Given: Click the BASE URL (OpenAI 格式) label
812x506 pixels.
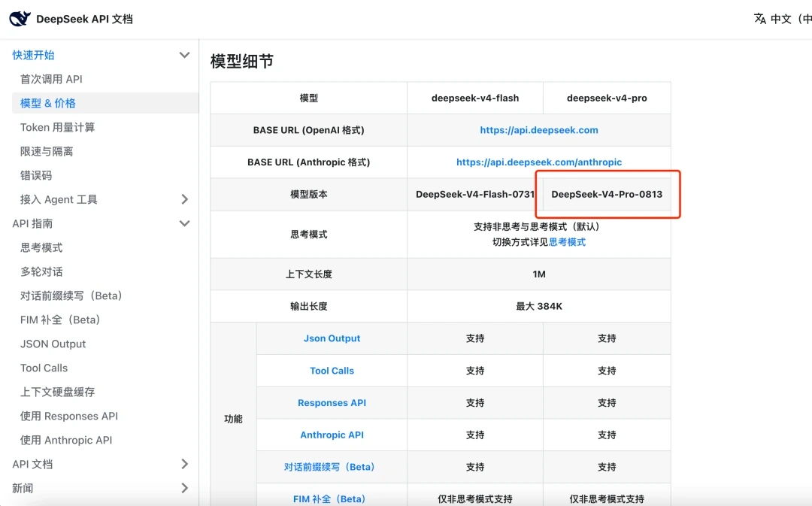Looking at the screenshot, I should coord(309,130).
